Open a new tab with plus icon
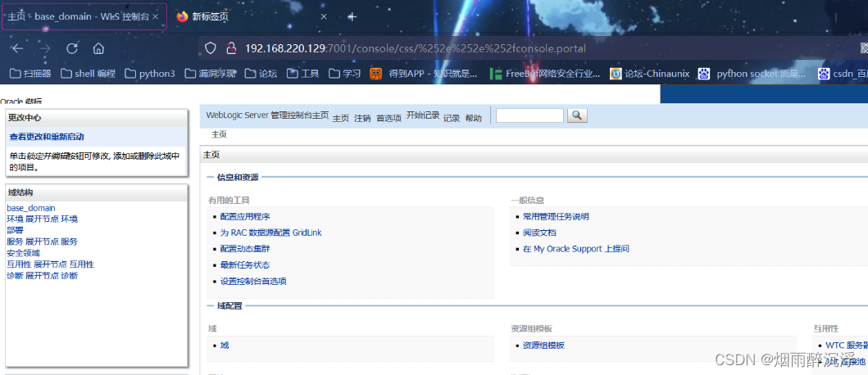The image size is (868, 375). (x=352, y=16)
